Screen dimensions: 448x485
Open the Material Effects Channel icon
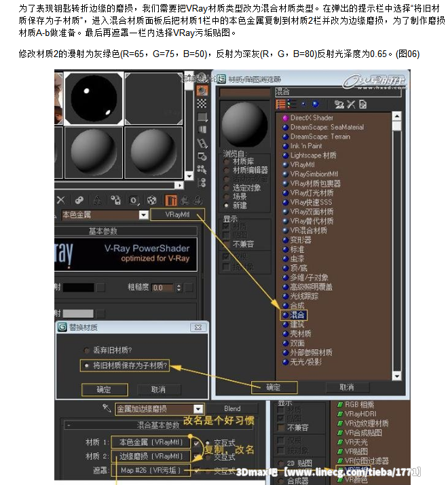(134, 200)
